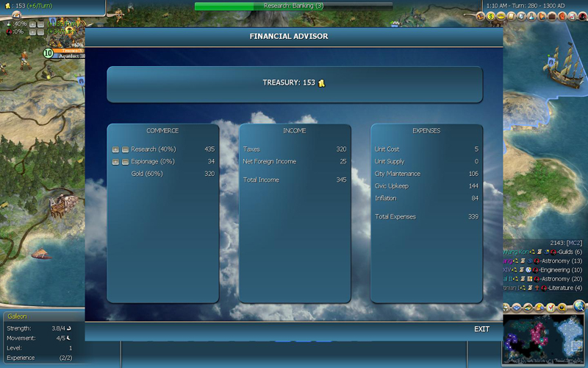Click the Astronomy (13) score row
The width and height of the screenshot is (588, 368).
pyautogui.click(x=542, y=261)
